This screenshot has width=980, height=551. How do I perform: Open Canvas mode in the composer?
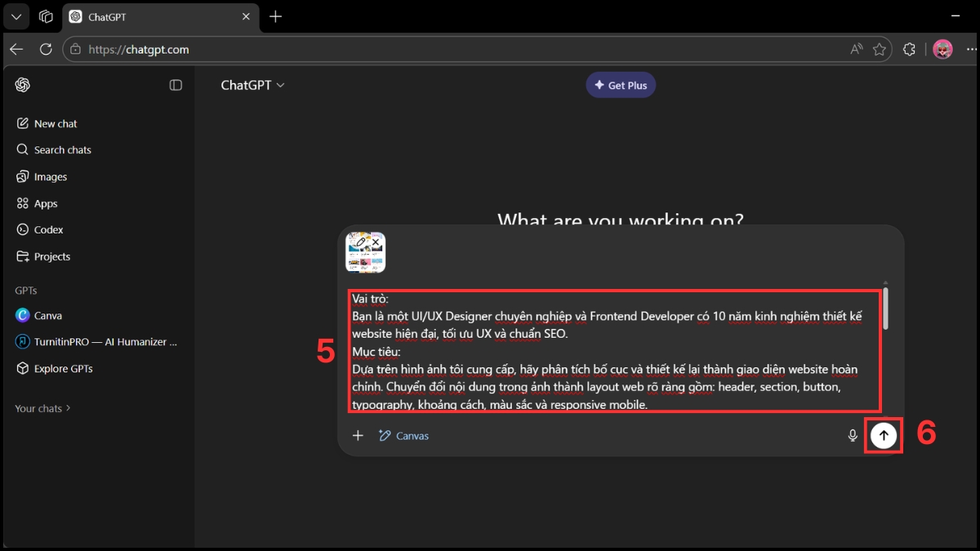[x=403, y=435]
